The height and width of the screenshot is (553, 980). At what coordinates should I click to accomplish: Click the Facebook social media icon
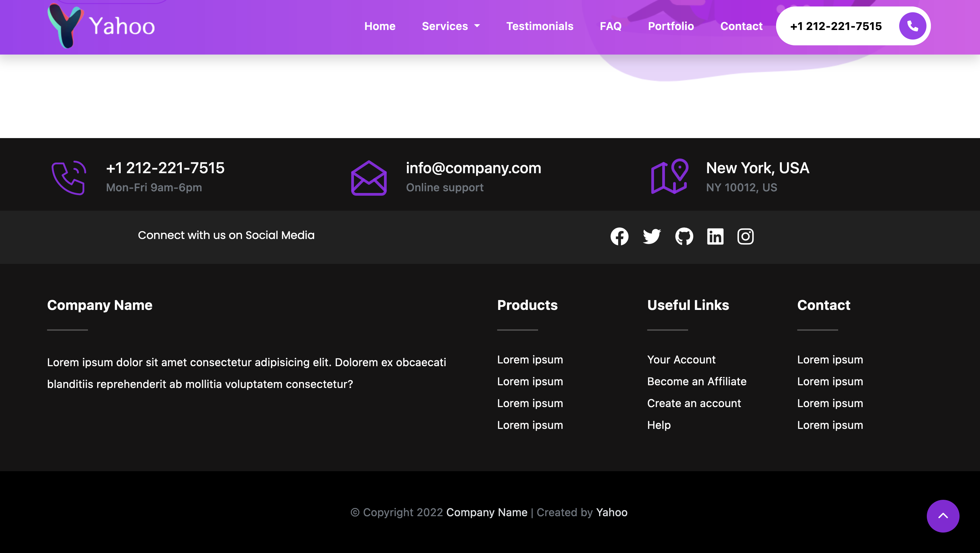coord(619,236)
